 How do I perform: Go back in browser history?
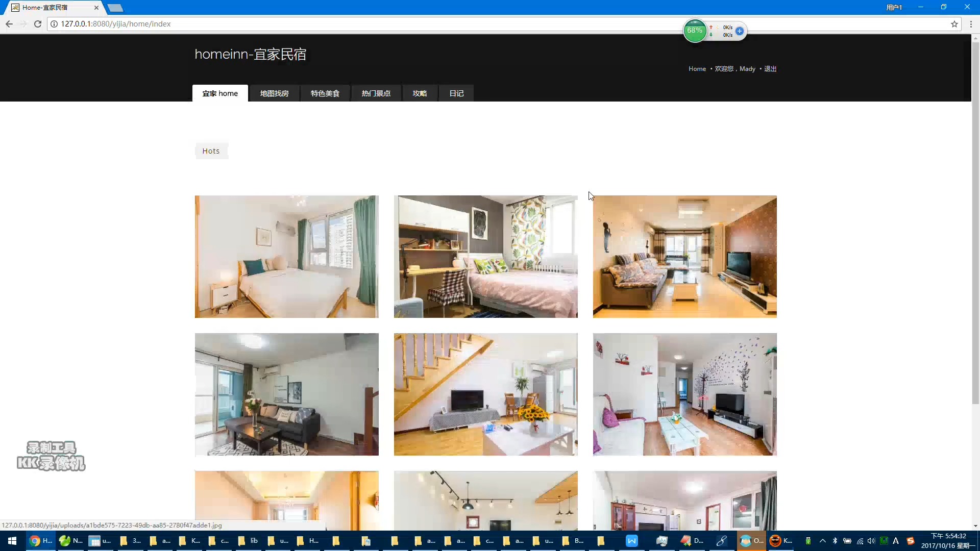click(x=9, y=24)
